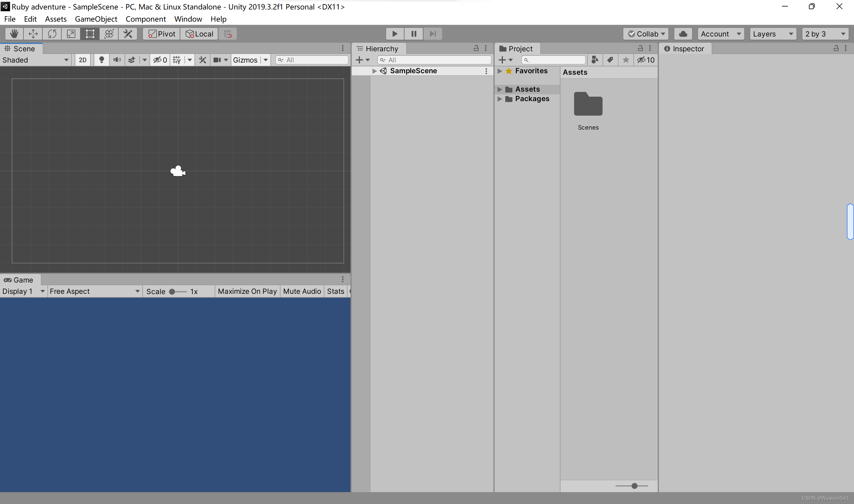Toggle 2D view mode in Scene
This screenshot has height=504, width=854.
point(82,60)
